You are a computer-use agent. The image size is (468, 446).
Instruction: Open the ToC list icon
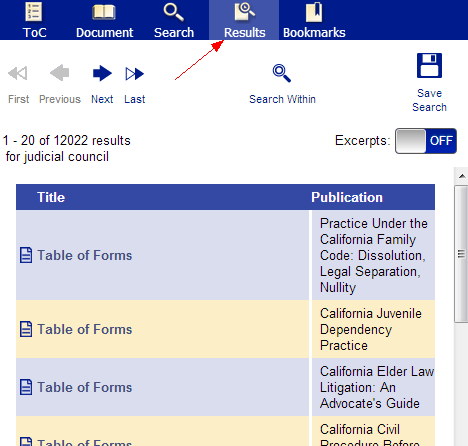pos(34,12)
